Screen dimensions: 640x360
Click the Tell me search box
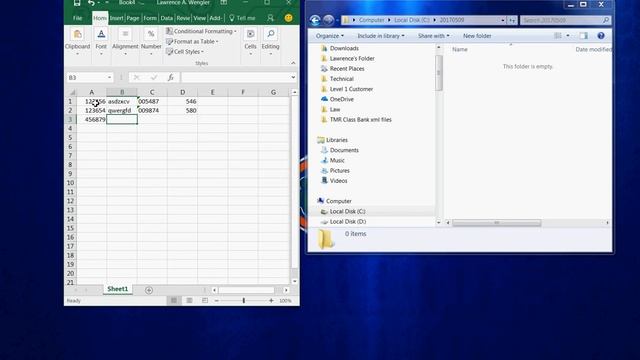(242, 18)
